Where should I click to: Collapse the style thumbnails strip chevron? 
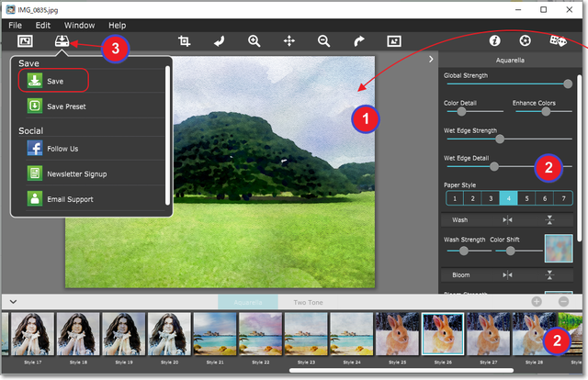click(13, 301)
